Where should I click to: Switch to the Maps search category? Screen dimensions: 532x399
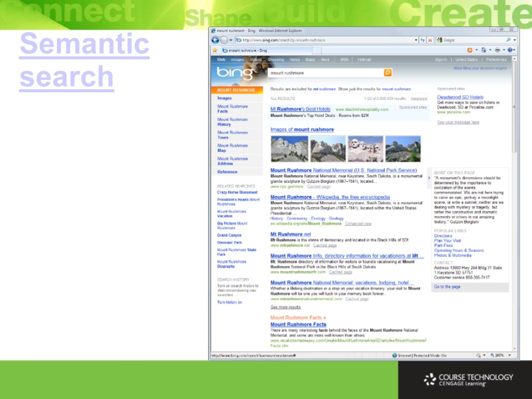(x=310, y=60)
